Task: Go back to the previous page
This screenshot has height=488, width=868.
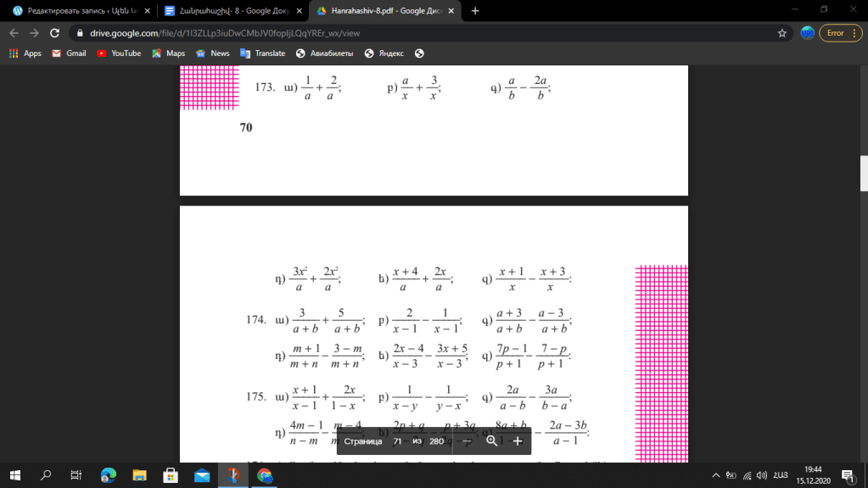Action: pos(13,33)
